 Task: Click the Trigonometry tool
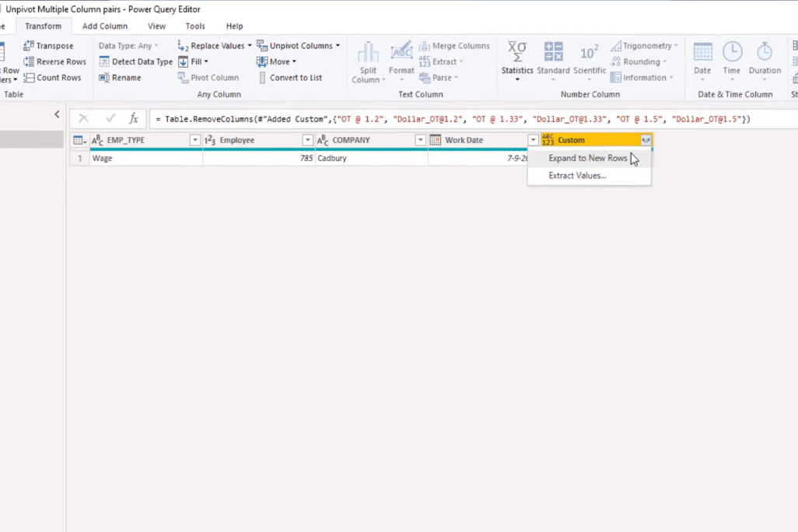644,46
